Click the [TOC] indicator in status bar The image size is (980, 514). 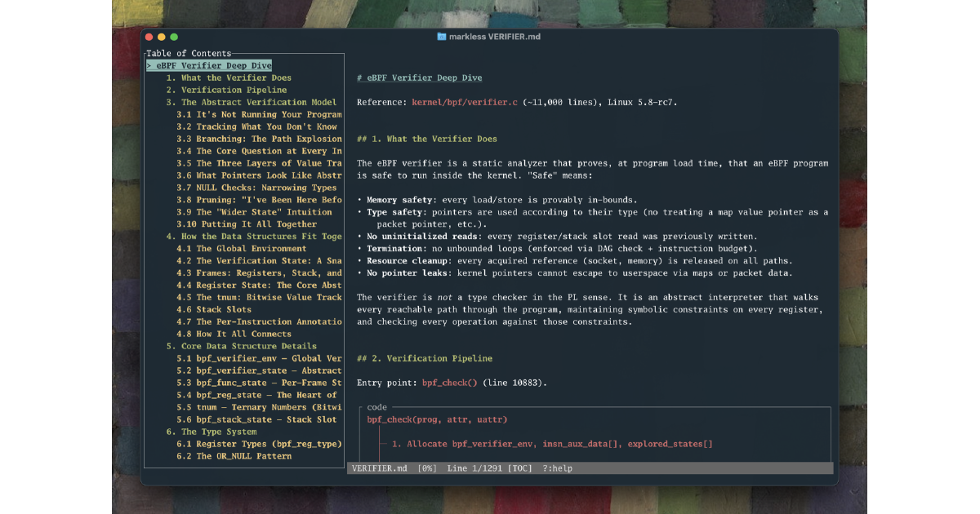point(521,468)
